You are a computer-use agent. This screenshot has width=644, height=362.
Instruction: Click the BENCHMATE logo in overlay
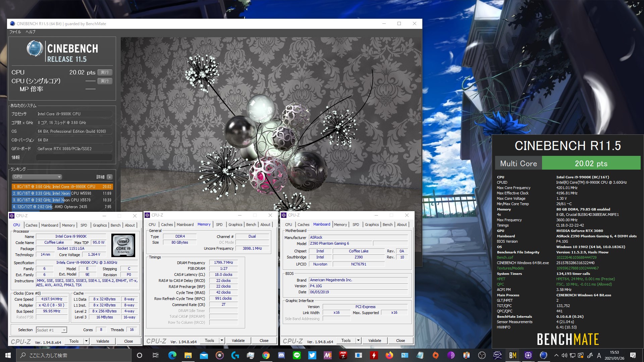tap(568, 339)
